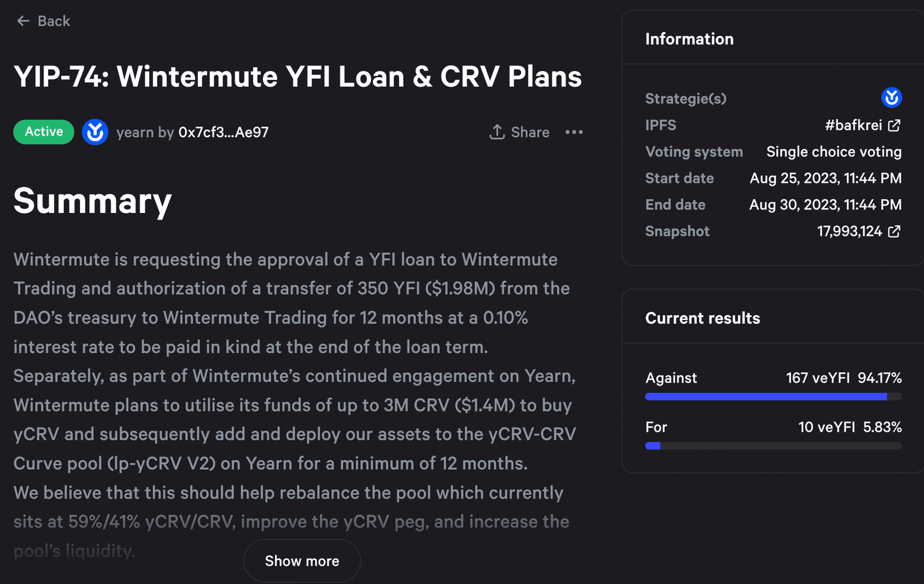Screen dimensions: 924x584
Task: Click the Against results progress bar
Action: [x=773, y=397]
